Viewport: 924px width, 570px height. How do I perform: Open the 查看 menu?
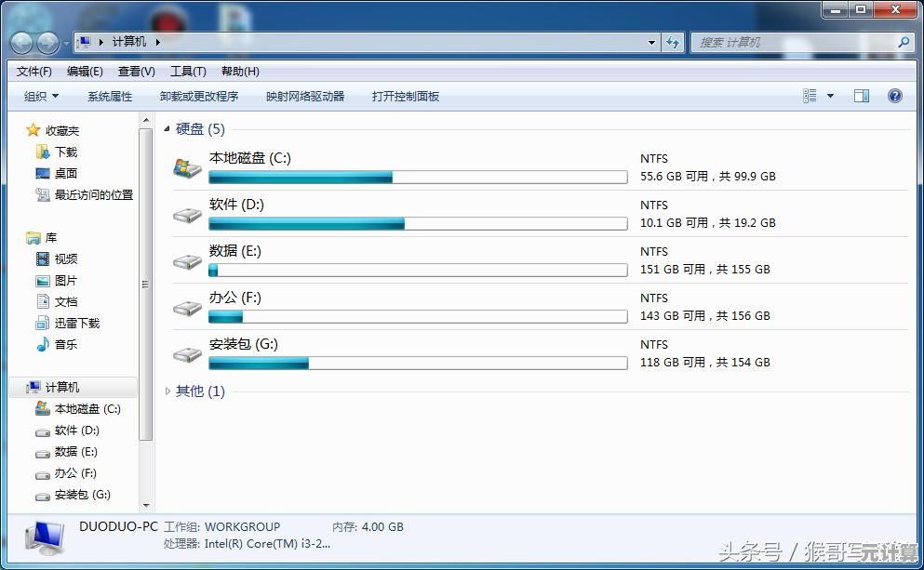(x=134, y=71)
